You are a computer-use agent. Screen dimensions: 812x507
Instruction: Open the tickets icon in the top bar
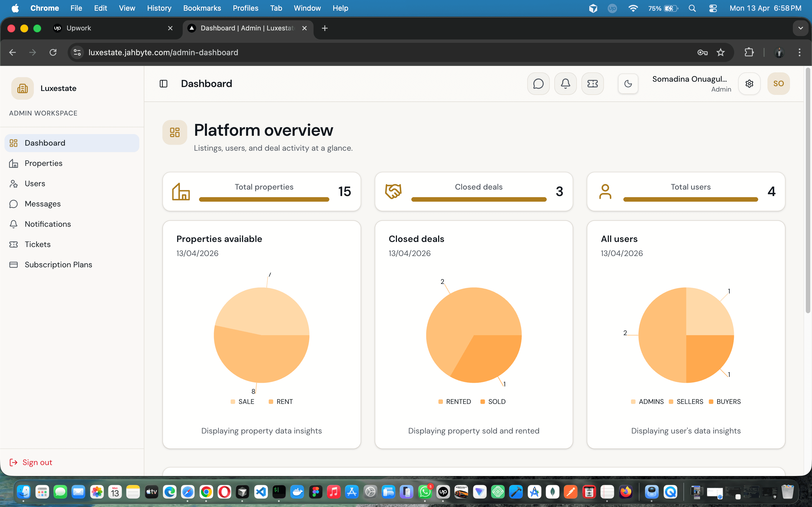(592, 83)
